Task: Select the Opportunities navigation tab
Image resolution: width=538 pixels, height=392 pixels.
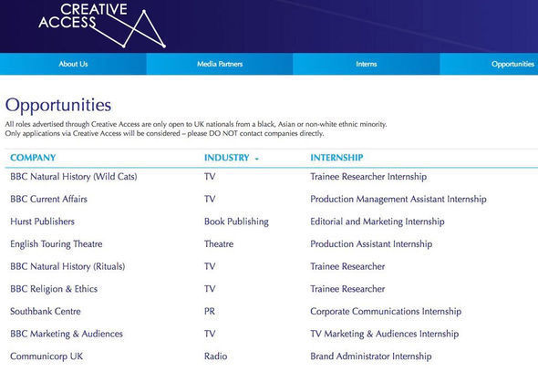Action: point(489,64)
